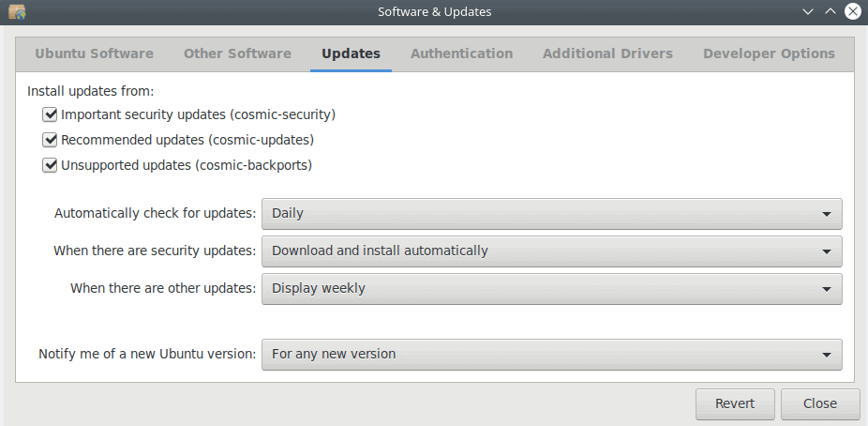Image resolution: width=868 pixels, height=426 pixels.
Task: Click the window maximize chevron icon
Action: (831, 11)
